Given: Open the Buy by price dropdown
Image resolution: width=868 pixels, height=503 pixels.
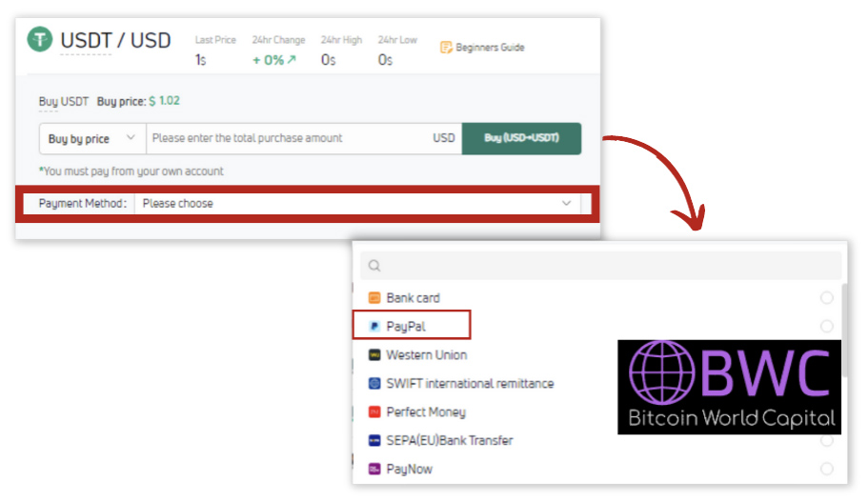Looking at the screenshot, I should pyautogui.click(x=92, y=138).
